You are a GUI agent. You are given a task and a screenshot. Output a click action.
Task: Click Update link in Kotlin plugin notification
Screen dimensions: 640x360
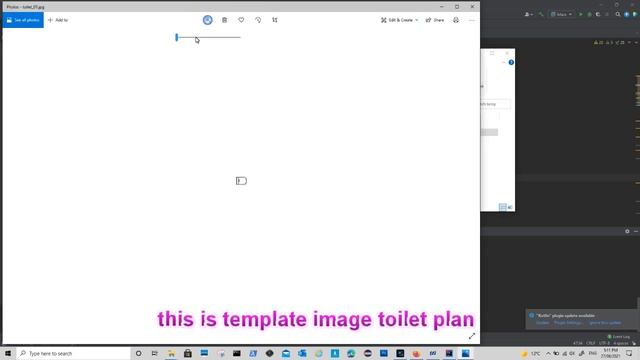[542, 323]
